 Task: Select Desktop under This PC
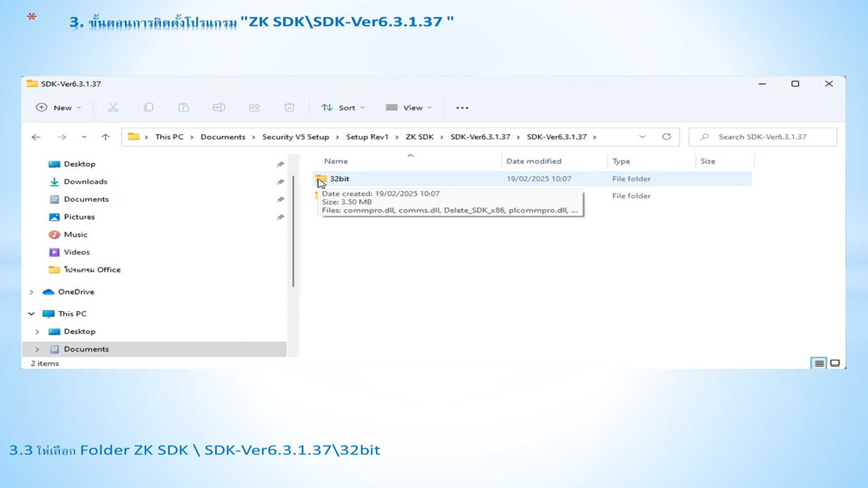[80, 332]
